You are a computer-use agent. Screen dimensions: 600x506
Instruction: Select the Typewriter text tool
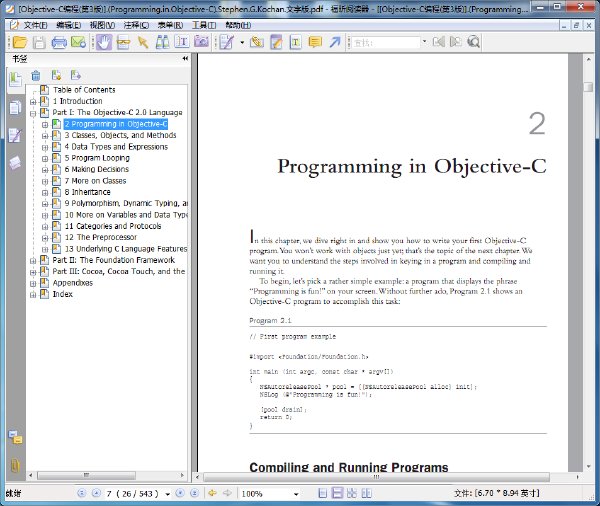295,42
